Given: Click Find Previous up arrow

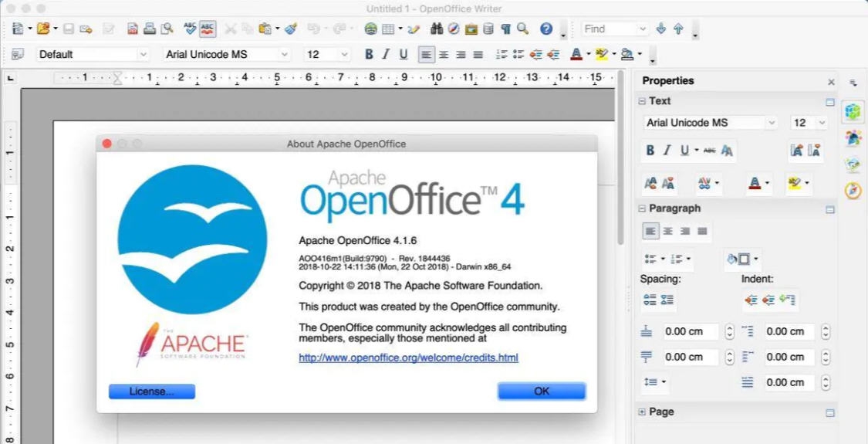Looking at the screenshot, I should tap(679, 29).
